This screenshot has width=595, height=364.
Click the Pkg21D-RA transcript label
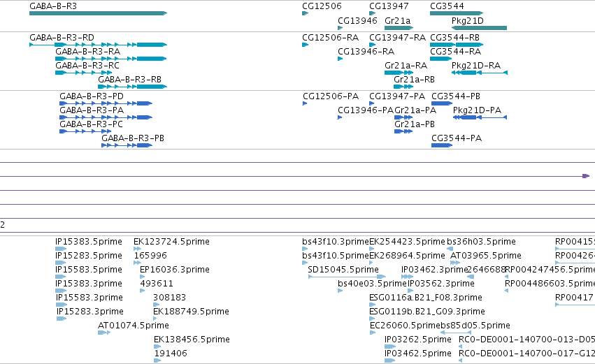click(476, 66)
